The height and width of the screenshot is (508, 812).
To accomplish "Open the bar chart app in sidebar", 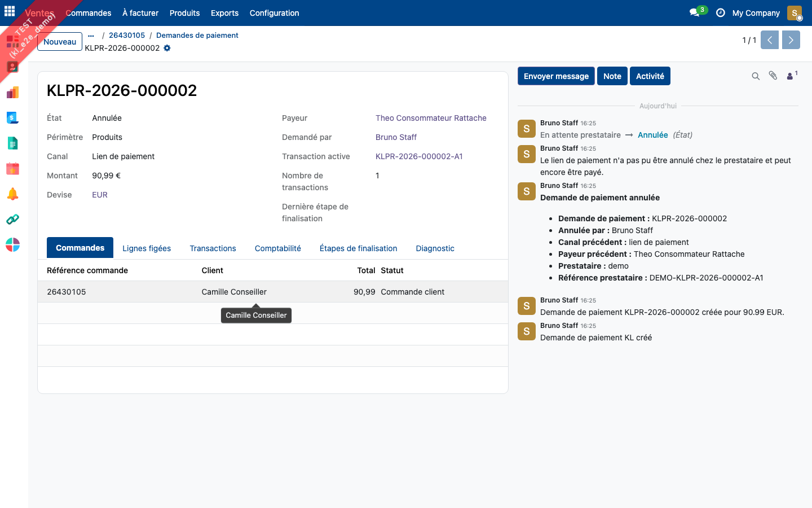I will [x=12, y=93].
